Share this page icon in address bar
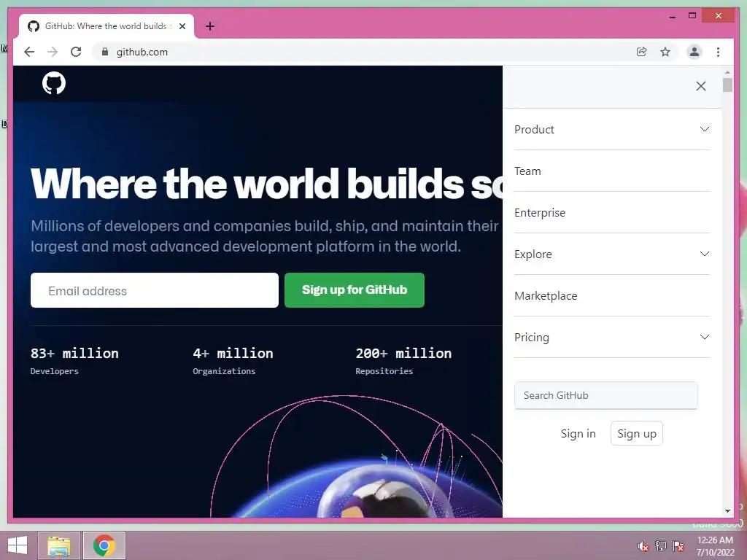Viewport: 747px width, 560px height. click(x=642, y=52)
